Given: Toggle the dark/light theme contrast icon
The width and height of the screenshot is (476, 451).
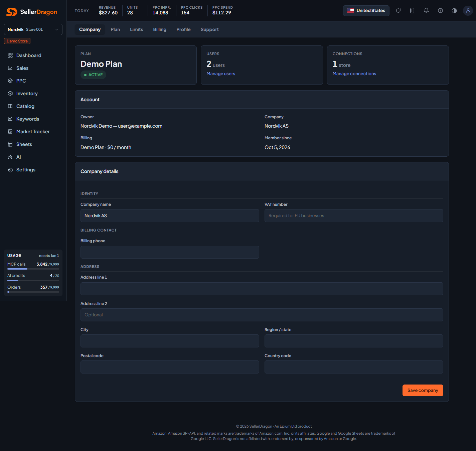Looking at the screenshot, I should (x=454, y=11).
